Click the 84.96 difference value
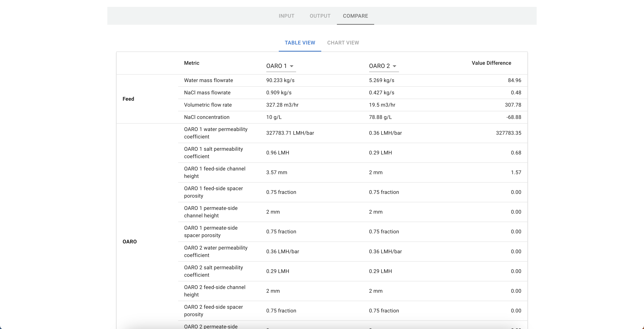 coord(514,80)
